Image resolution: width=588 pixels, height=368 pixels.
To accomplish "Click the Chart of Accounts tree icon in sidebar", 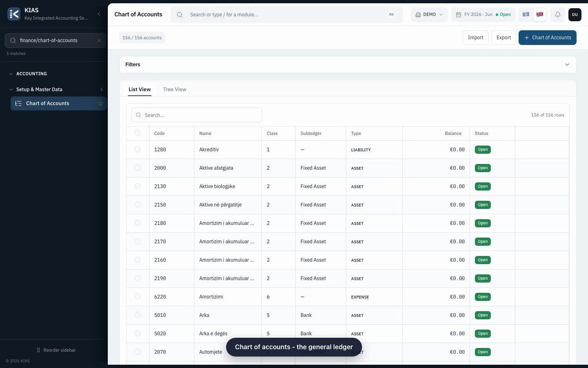I will click(18, 103).
